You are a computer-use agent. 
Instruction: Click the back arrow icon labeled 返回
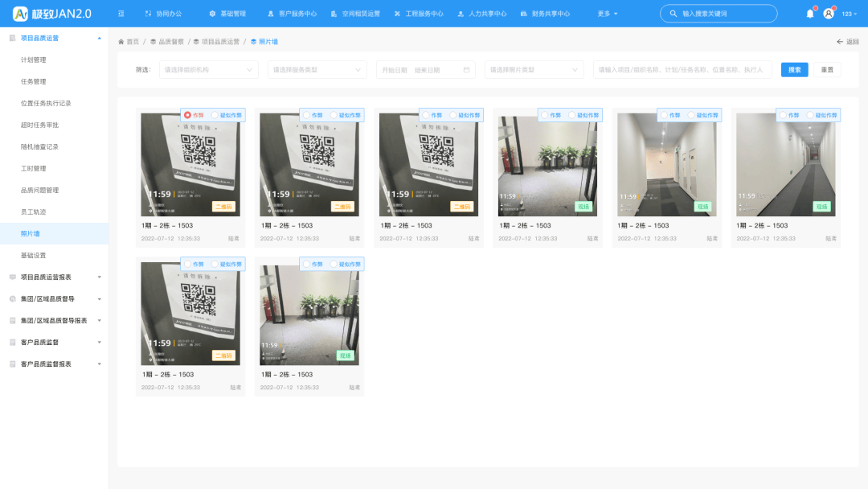[x=840, y=42]
